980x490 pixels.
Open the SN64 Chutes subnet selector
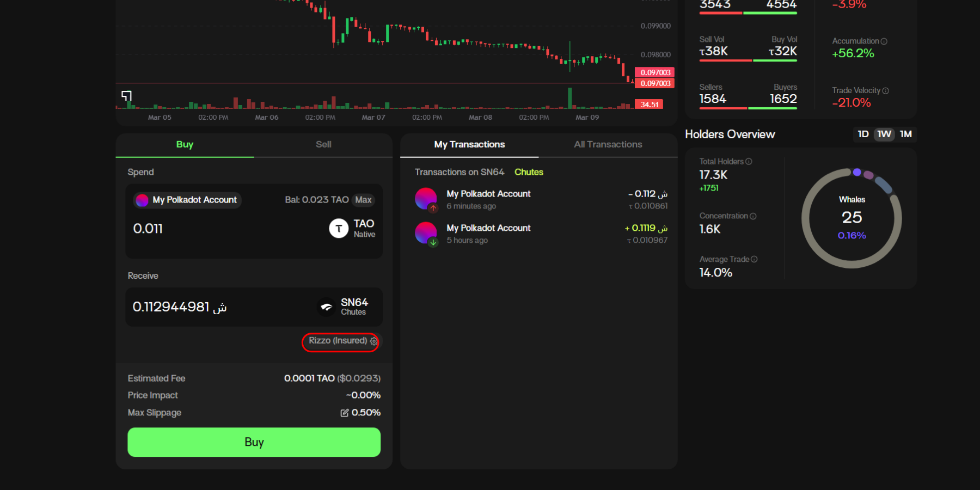pos(344,307)
